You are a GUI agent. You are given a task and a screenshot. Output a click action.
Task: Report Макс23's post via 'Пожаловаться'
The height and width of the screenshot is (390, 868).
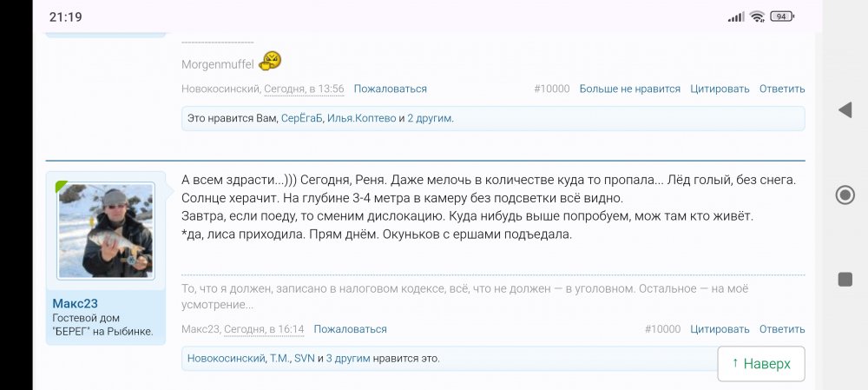tap(350, 329)
